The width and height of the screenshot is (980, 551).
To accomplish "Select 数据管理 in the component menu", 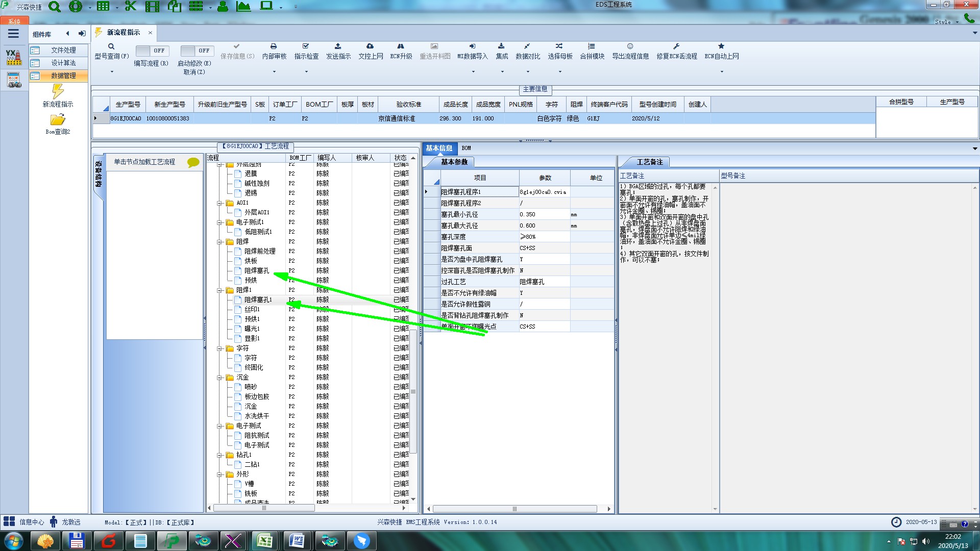I will (63, 76).
